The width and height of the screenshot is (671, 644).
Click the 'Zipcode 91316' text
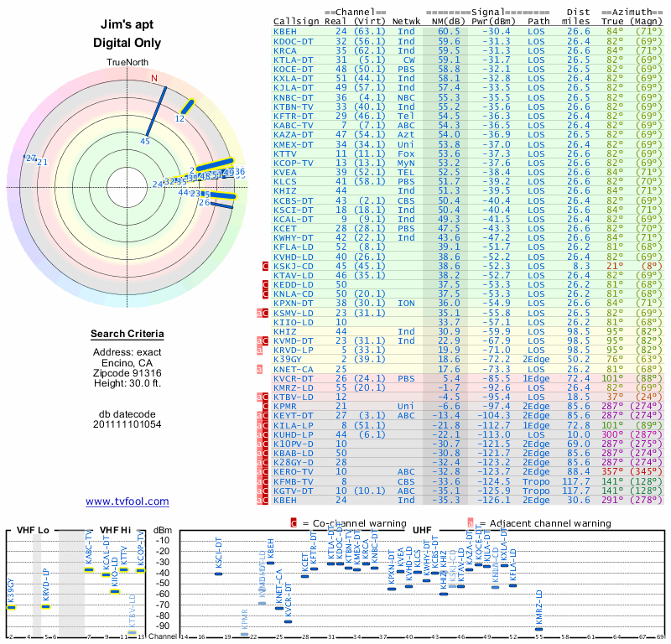point(127,373)
